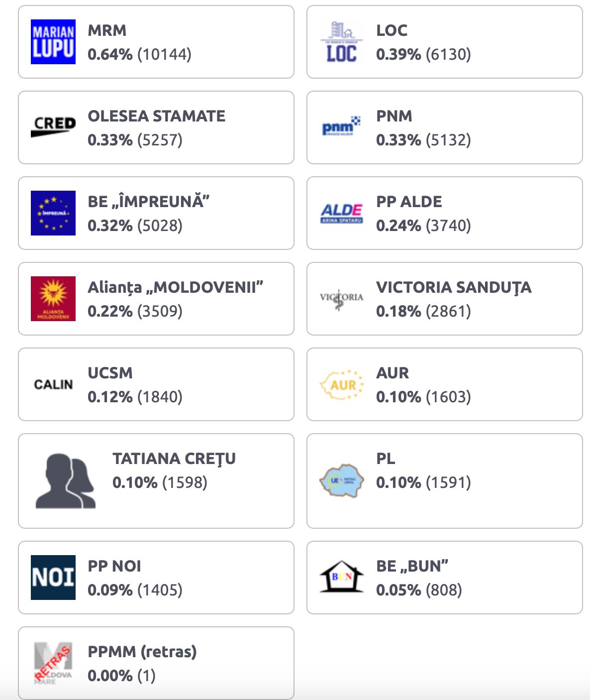590x700 pixels.
Task: Select the BUN house logo
Action: click(342, 577)
